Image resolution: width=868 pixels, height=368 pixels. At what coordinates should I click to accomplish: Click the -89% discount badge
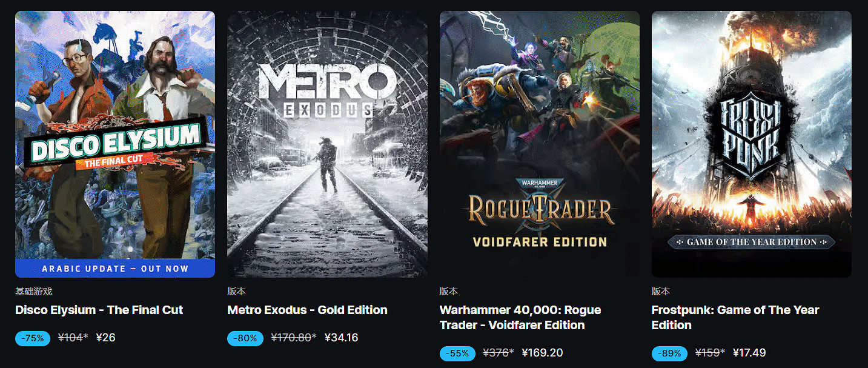pos(669,353)
